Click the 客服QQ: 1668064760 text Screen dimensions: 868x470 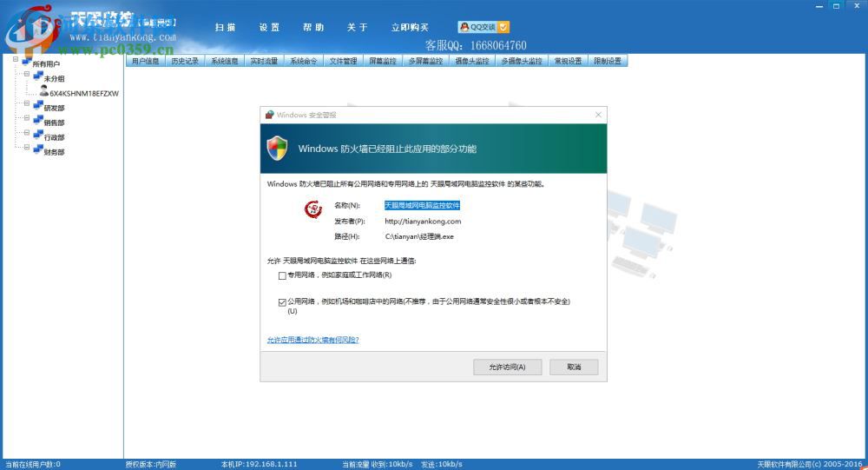(476, 45)
